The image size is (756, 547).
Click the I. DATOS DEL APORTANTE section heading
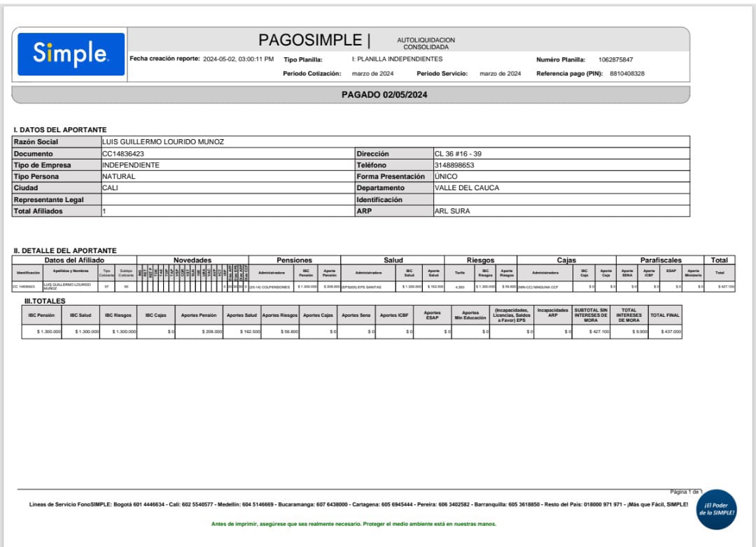pyautogui.click(x=60, y=130)
